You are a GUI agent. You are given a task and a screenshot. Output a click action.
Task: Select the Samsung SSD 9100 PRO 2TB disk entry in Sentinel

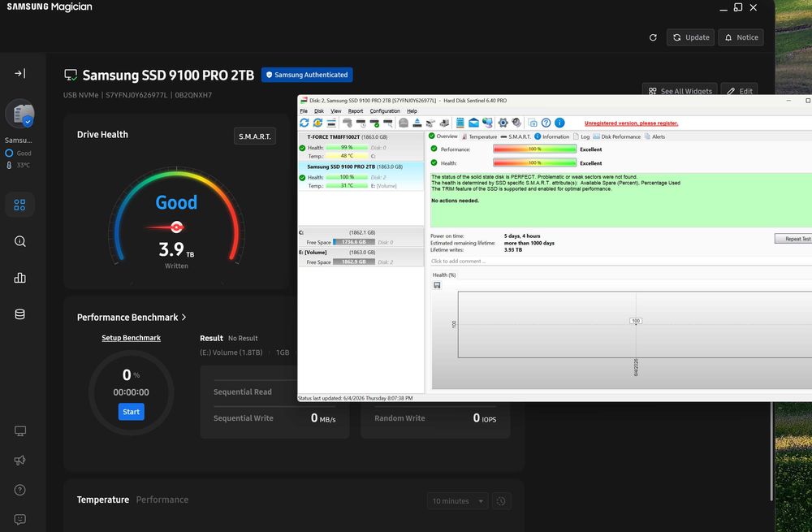361,176
